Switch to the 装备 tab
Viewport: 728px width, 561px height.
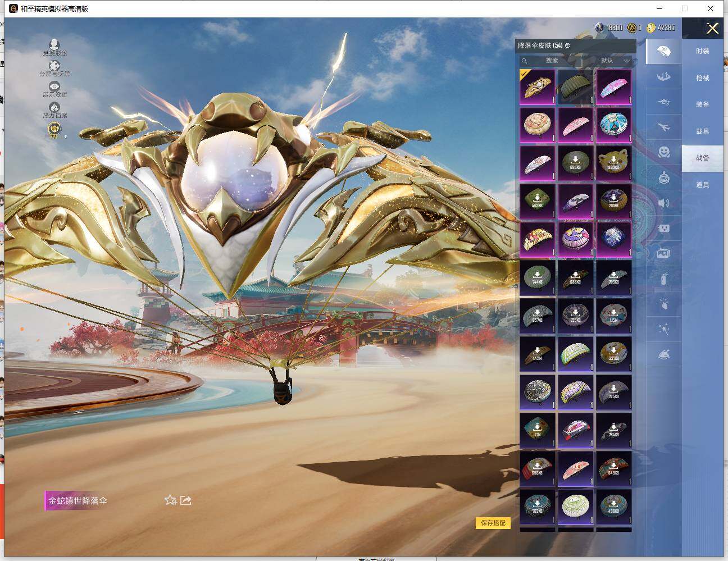[x=702, y=104]
